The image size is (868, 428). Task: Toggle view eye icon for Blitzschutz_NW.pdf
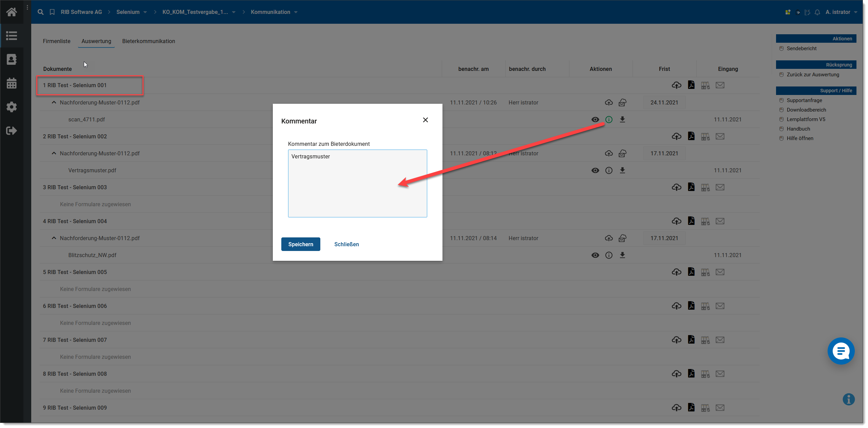595,255
